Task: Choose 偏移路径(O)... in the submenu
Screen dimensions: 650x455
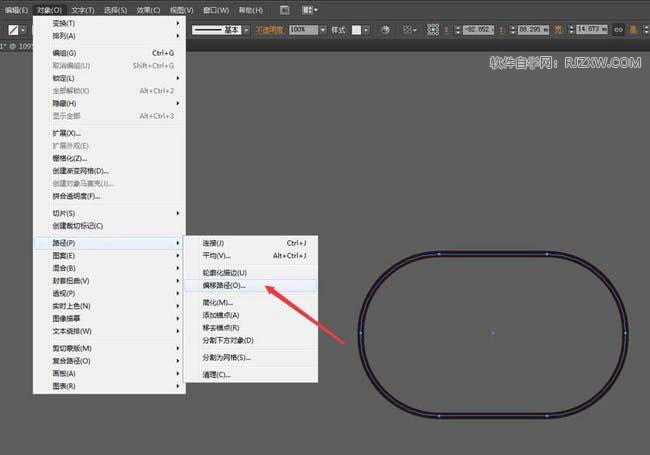Action: [251, 286]
